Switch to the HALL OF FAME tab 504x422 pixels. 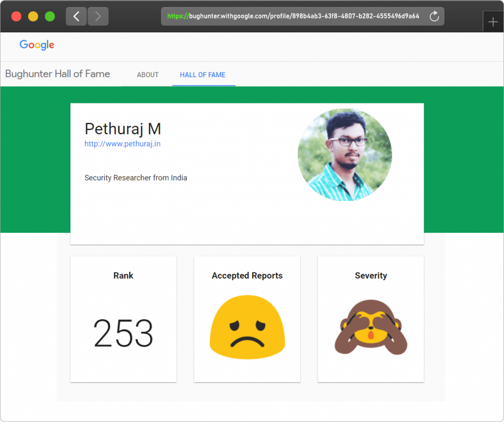[x=202, y=75]
